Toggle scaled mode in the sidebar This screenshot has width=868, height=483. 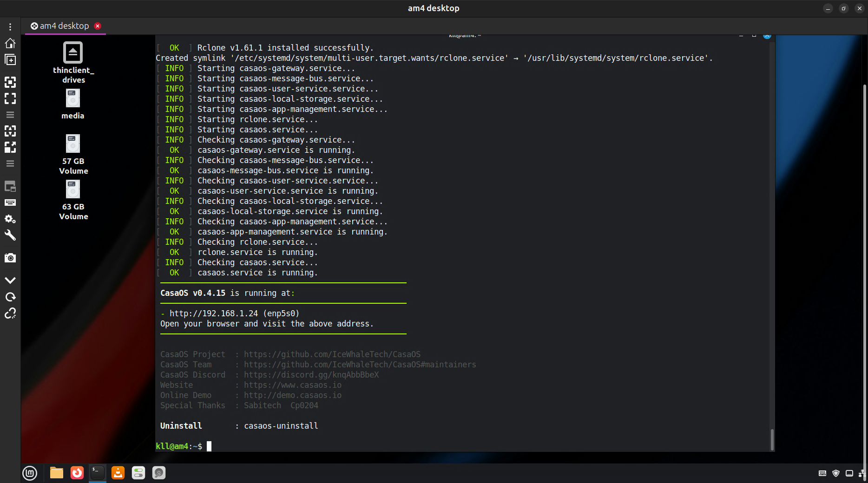coord(10,147)
